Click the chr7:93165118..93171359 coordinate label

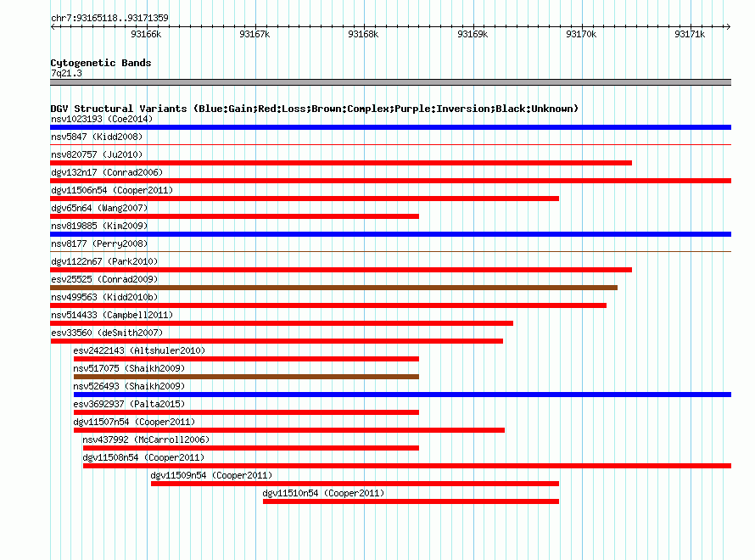pos(109,18)
